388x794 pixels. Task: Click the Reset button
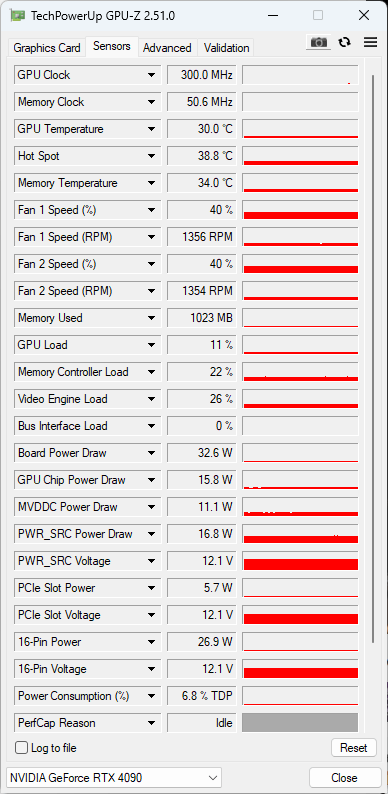tap(354, 747)
